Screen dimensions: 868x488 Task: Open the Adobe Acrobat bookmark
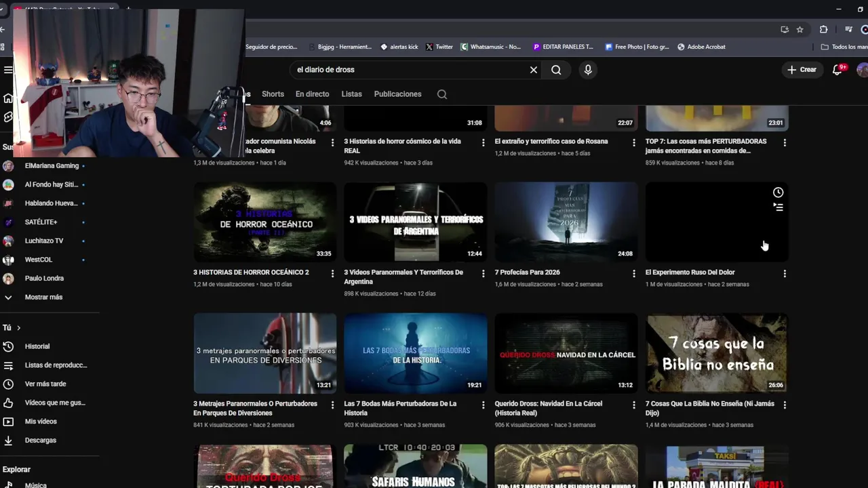[701, 47]
